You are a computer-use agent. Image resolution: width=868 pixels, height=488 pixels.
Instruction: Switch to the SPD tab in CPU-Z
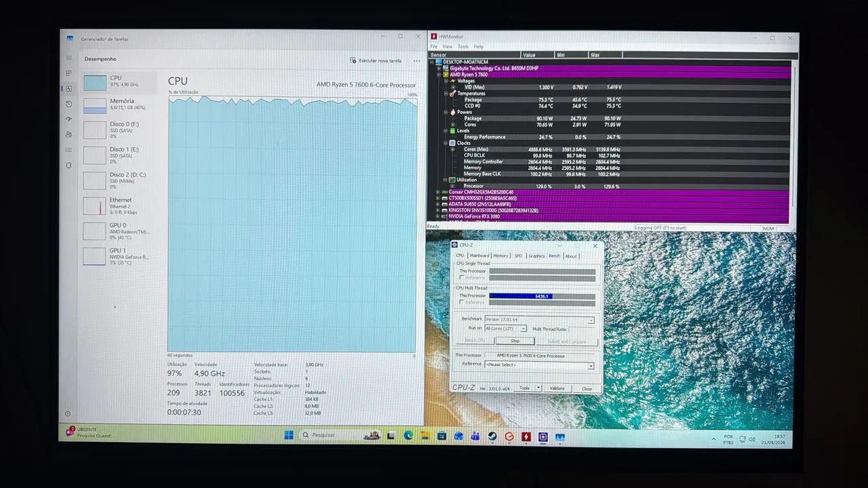pyautogui.click(x=518, y=256)
